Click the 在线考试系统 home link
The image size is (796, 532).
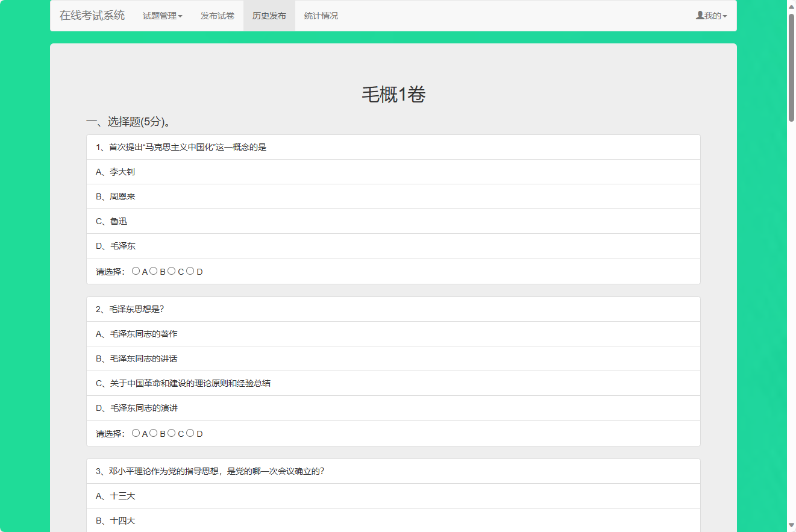[x=91, y=15]
